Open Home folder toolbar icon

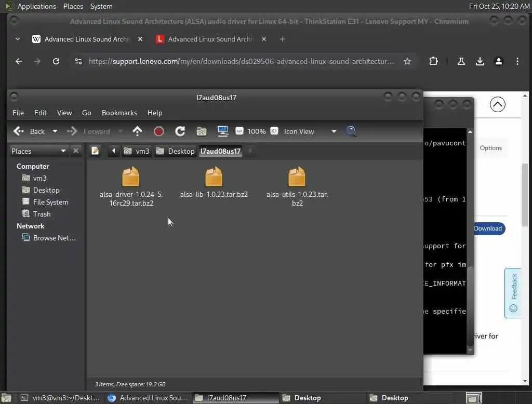tap(202, 131)
